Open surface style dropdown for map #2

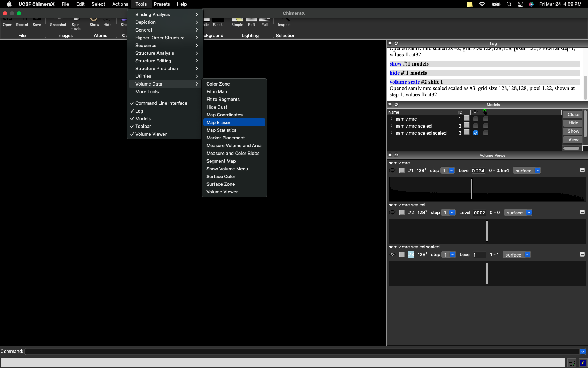pos(518,213)
